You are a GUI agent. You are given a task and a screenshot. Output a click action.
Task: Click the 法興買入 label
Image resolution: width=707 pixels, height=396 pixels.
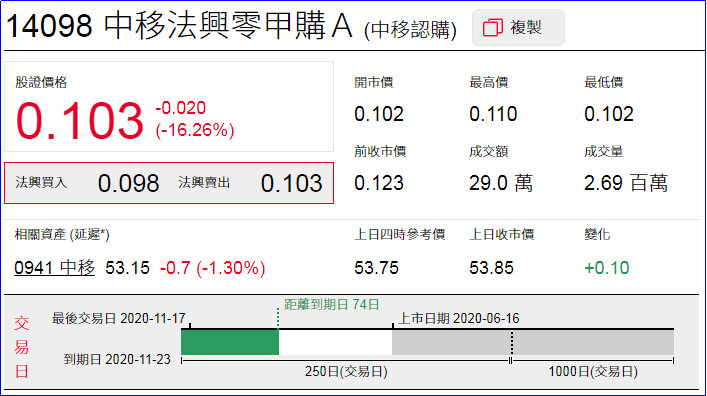click(41, 182)
